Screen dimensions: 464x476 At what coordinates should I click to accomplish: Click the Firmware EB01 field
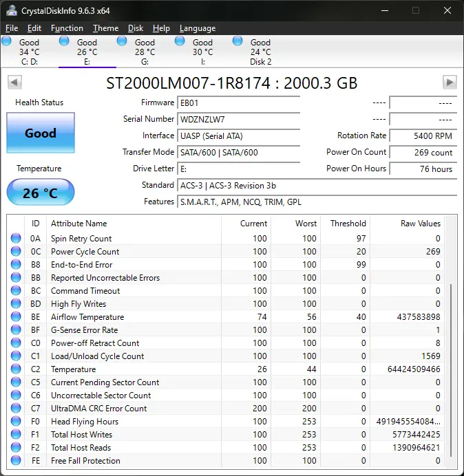pos(238,103)
